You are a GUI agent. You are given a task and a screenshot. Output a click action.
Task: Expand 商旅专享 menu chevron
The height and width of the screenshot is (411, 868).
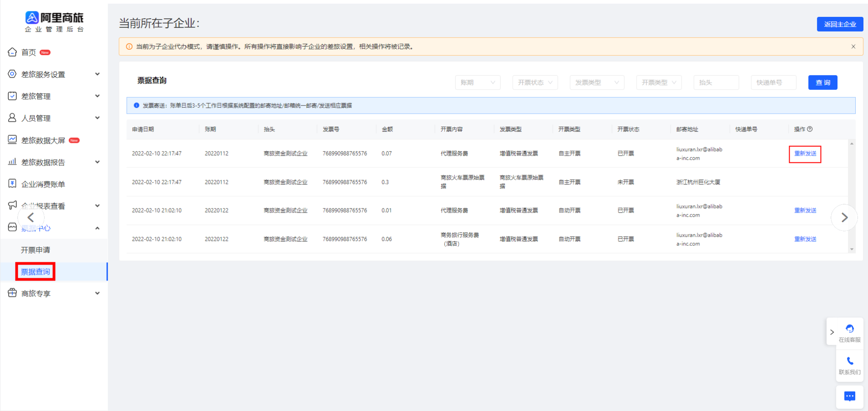click(x=97, y=293)
